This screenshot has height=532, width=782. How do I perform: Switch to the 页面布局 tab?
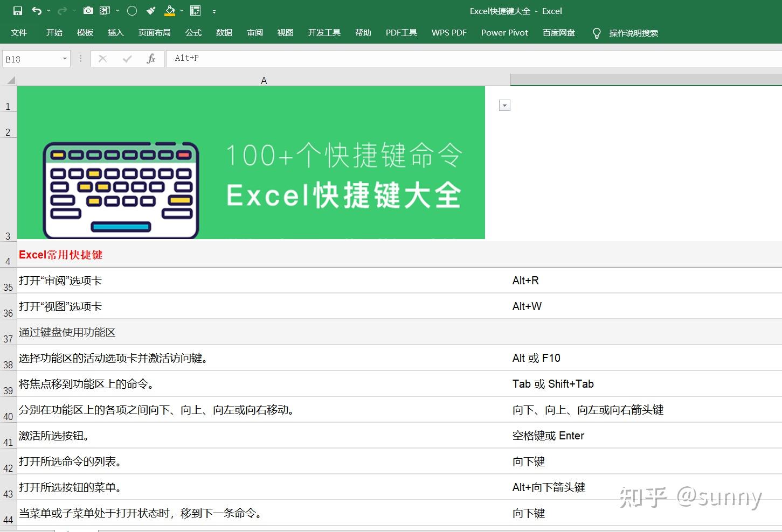tap(155, 33)
